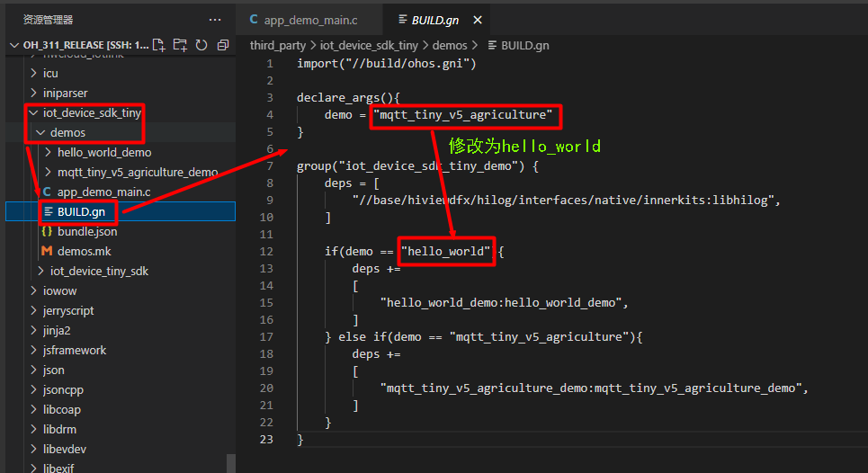Screen dimensions: 868x473
Task: Expand the libevdev folder
Action: [34, 450]
